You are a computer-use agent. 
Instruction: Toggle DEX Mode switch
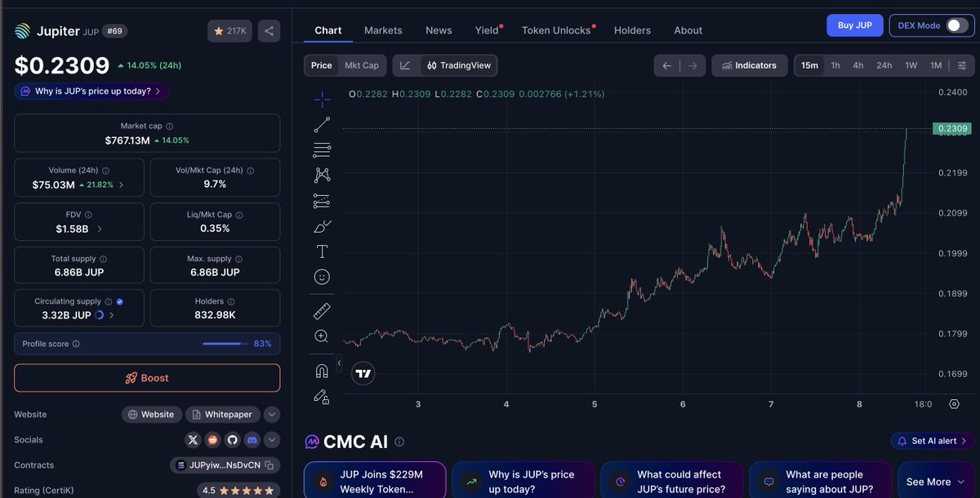coord(956,25)
